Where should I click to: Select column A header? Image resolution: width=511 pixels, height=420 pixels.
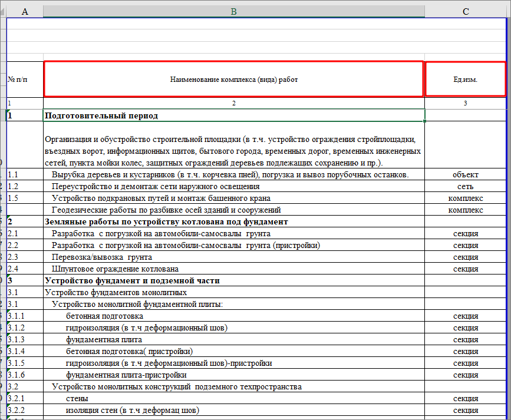tap(24, 11)
